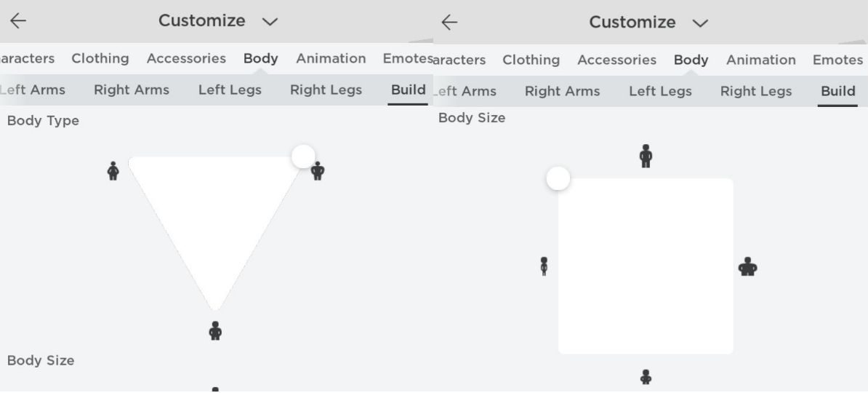
Task: Tap the back arrow in the left screen
Action: 18,21
